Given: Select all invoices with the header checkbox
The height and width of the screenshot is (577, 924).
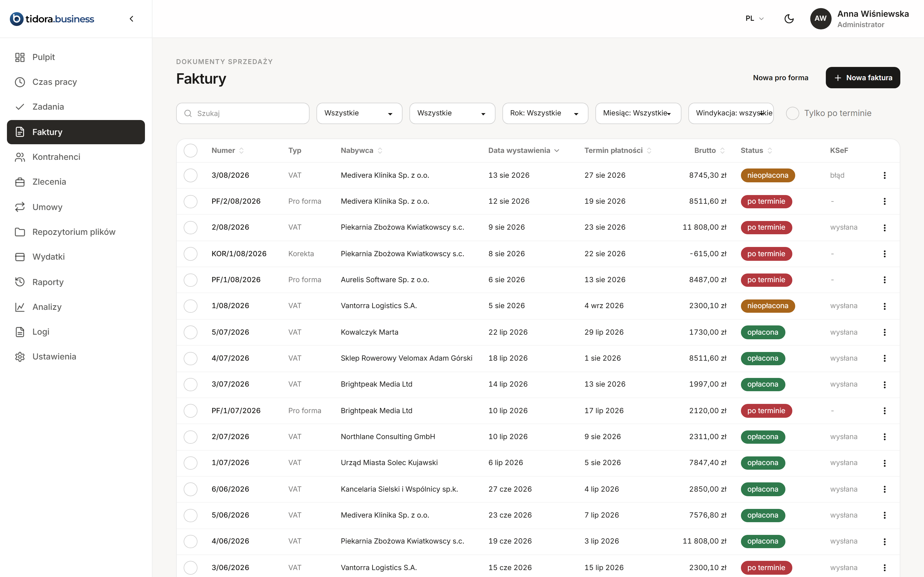Looking at the screenshot, I should coord(191,150).
